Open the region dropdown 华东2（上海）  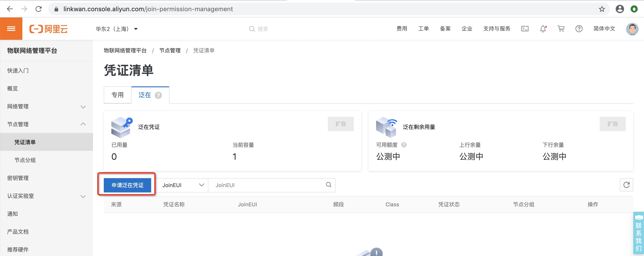(117, 29)
